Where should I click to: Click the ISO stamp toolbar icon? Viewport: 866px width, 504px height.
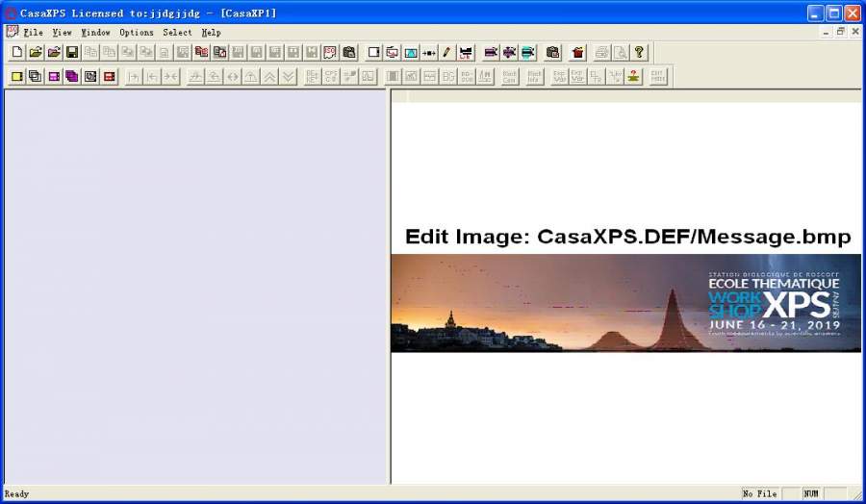coord(330,53)
